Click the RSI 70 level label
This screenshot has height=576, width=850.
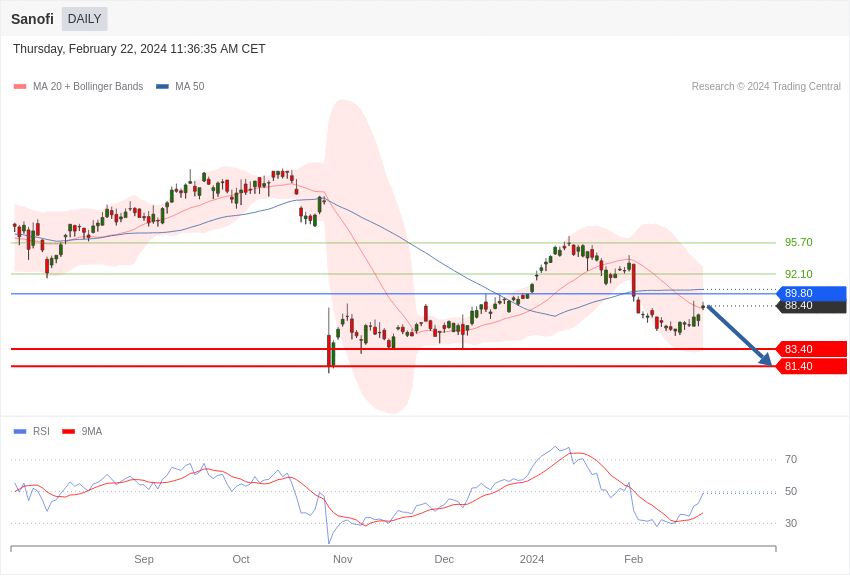[791, 460]
